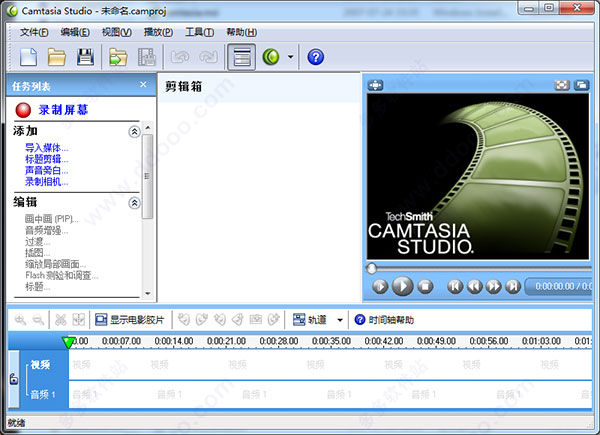Click the 缩放局部画面... text
600x435 pixels.
55,264
